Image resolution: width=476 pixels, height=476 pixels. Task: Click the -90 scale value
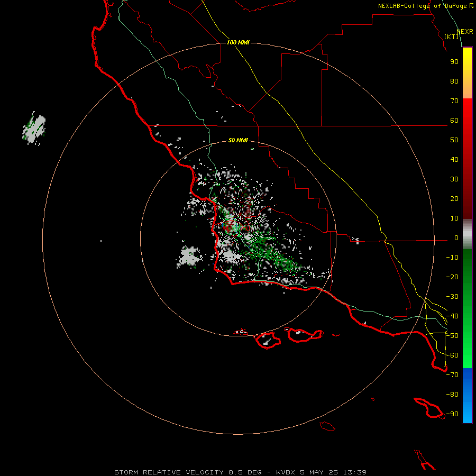[452, 414]
